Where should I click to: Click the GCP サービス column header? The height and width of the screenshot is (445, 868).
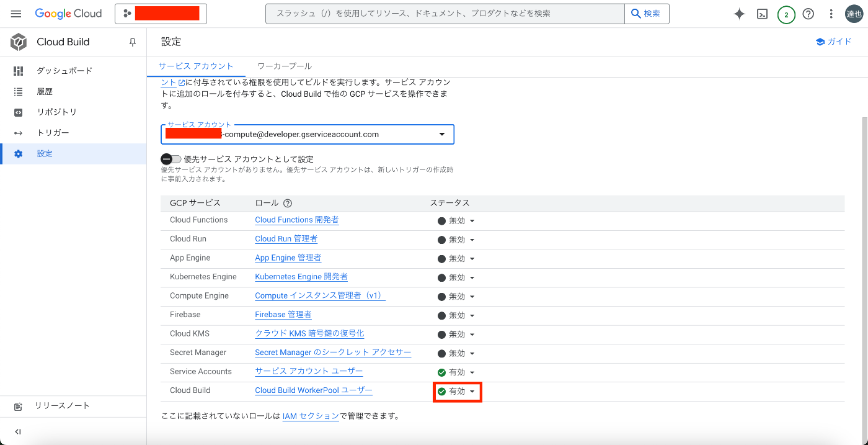tap(195, 203)
